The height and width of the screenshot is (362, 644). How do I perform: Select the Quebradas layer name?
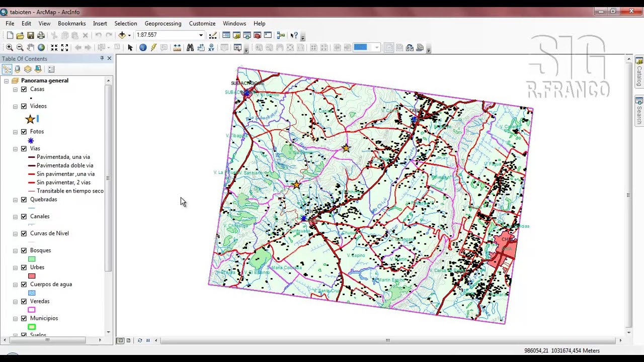tap(43, 200)
